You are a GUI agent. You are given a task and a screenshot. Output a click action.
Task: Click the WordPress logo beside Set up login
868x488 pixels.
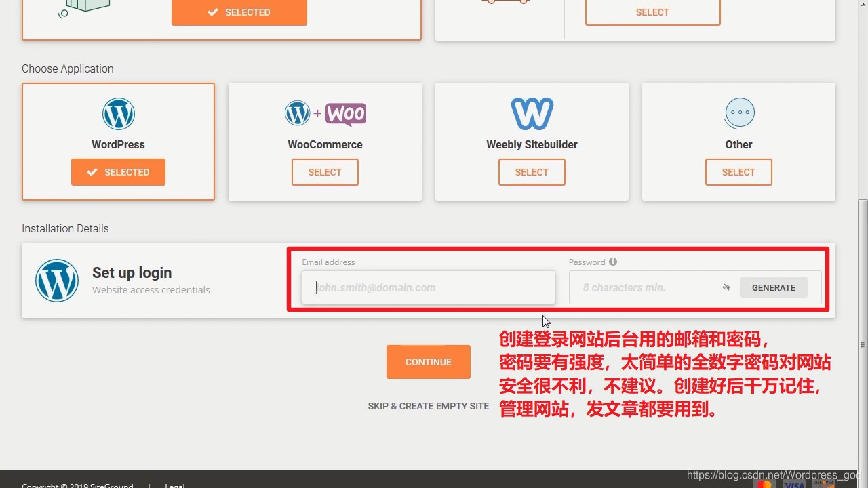point(57,281)
